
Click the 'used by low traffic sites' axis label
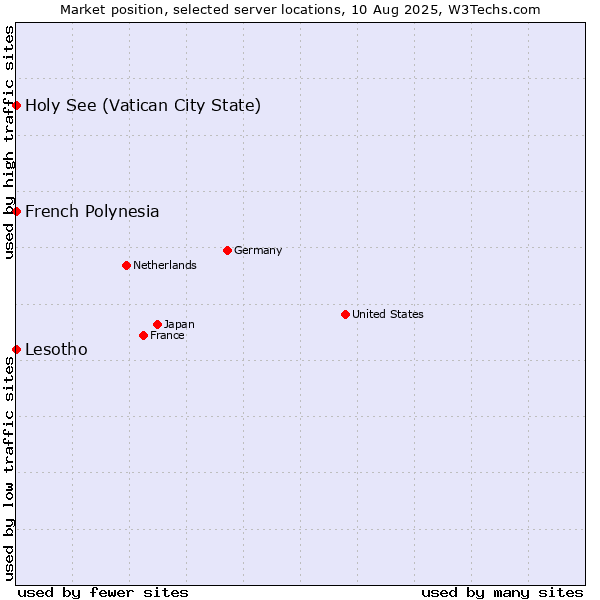(9, 469)
